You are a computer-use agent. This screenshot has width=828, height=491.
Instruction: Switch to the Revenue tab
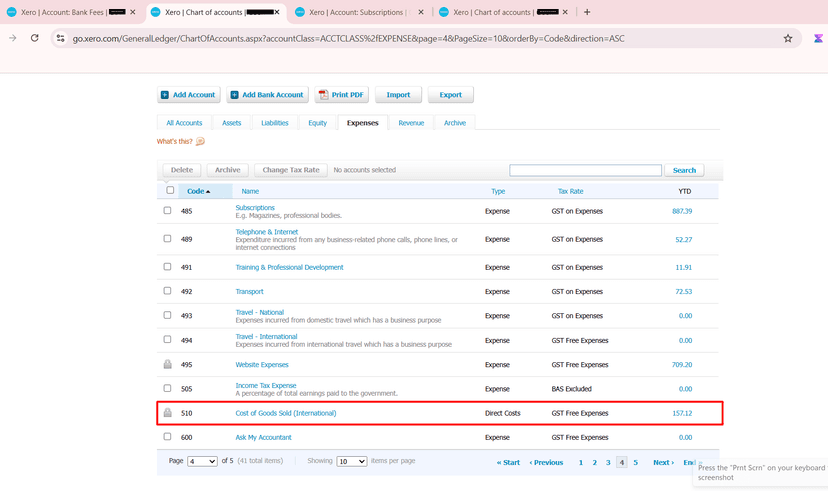(411, 123)
